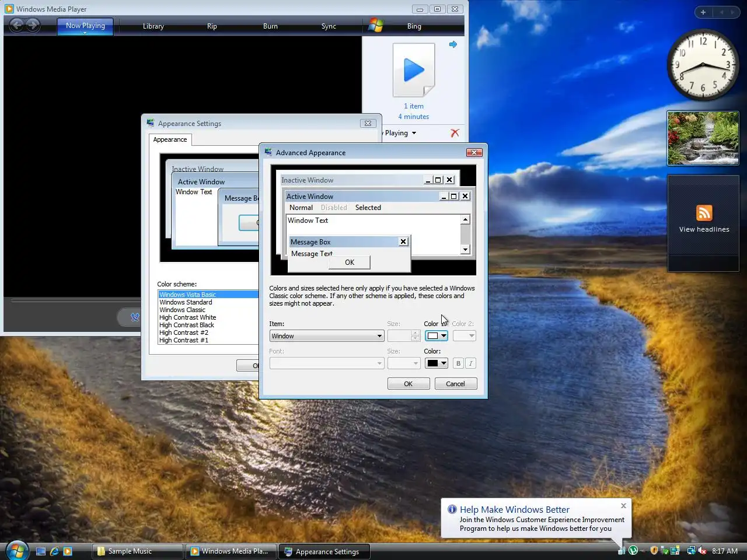The width and height of the screenshot is (747, 560).
Task: Select the Appearance tab in Appearance Settings
Action: 170,139
